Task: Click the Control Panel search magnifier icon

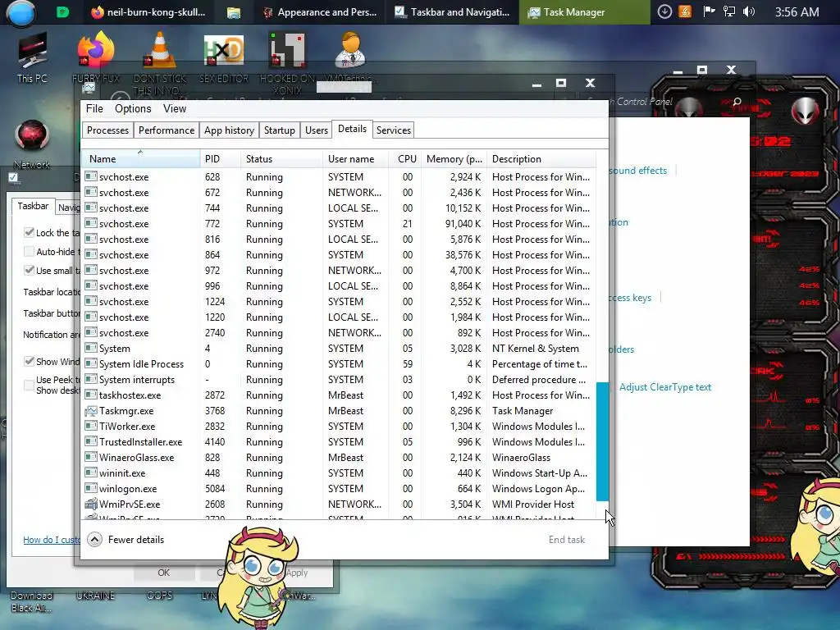Action: pos(737,102)
